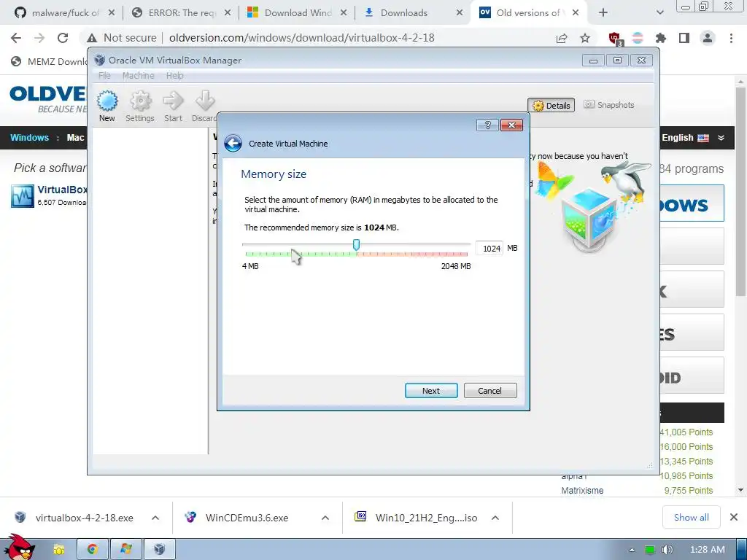Screen dimensions: 747x560
Task: Open options for Win10_21H2 iso download
Action: pyautogui.click(x=495, y=518)
